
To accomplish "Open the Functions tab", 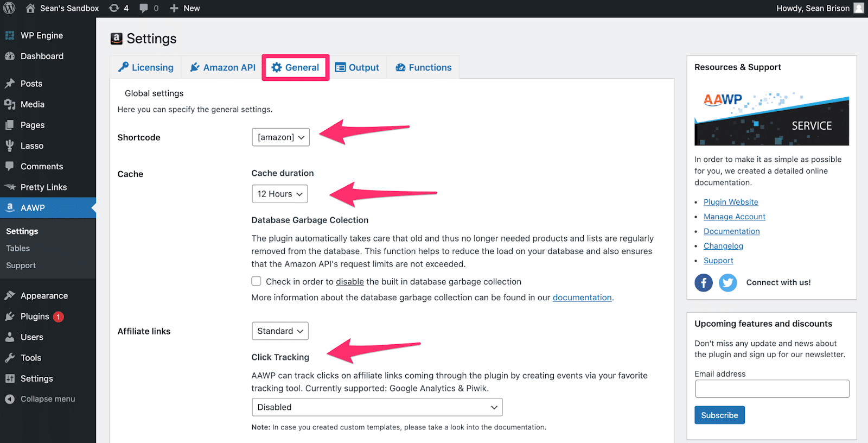I will tap(423, 67).
